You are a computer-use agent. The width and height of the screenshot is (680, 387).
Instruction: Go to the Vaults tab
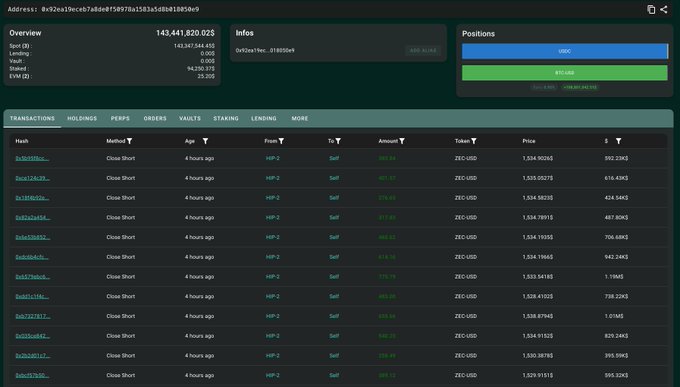[x=190, y=118]
